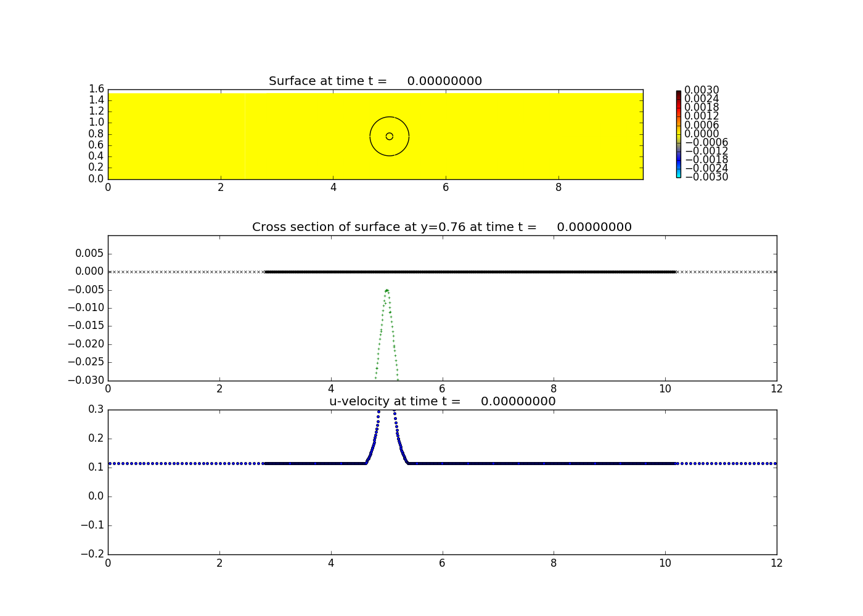Click the 6 tick label on the surface plot x-axis
The height and width of the screenshot is (616, 863).
click(x=446, y=187)
